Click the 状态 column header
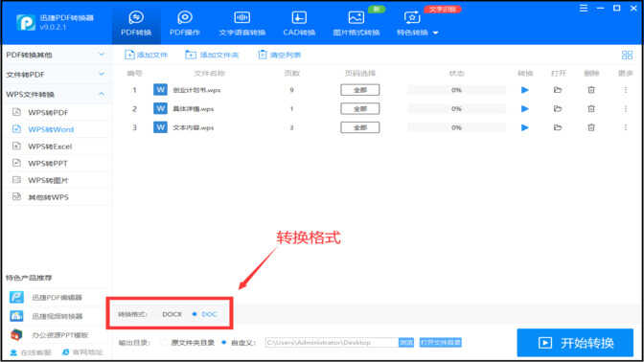This screenshot has height=362, width=644. [456, 74]
